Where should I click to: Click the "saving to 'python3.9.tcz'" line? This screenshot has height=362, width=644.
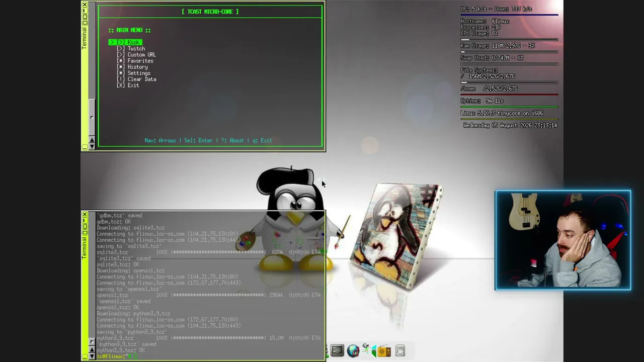132,332
